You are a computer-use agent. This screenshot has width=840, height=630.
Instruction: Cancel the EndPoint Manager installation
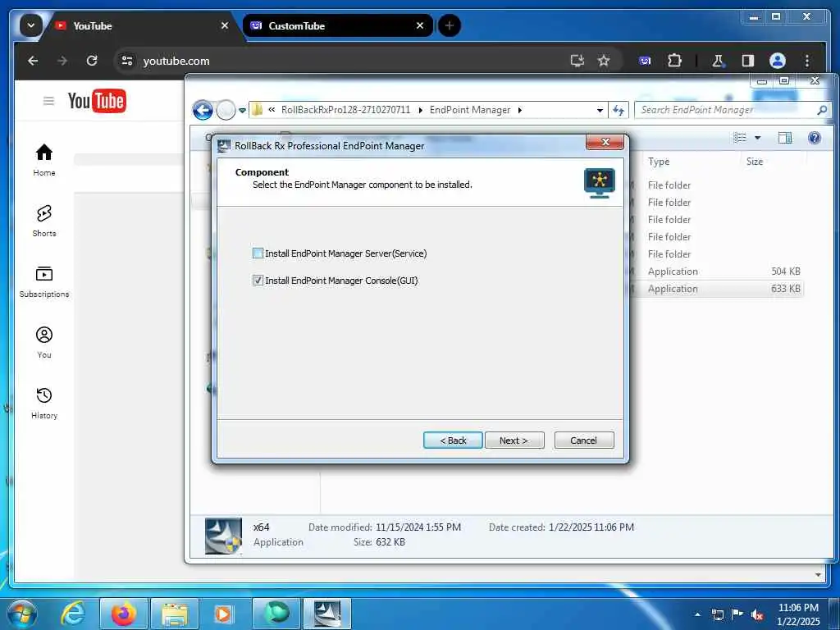(x=584, y=441)
